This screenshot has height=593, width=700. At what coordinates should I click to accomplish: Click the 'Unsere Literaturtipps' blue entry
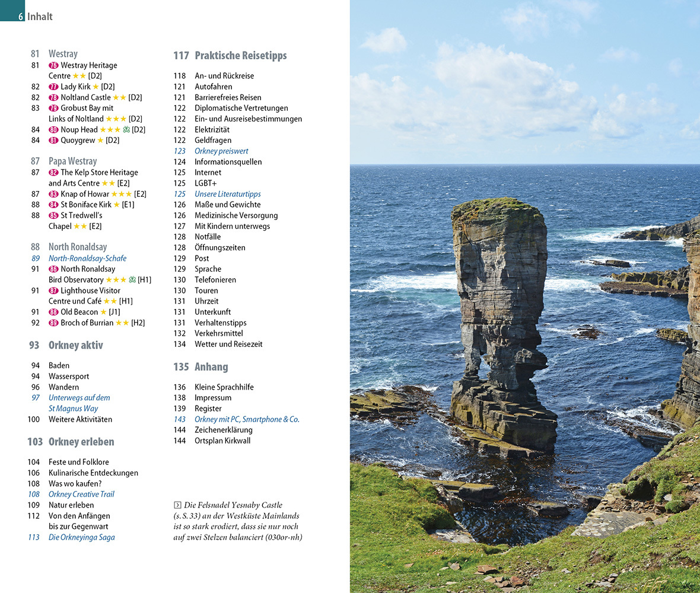click(x=227, y=194)
